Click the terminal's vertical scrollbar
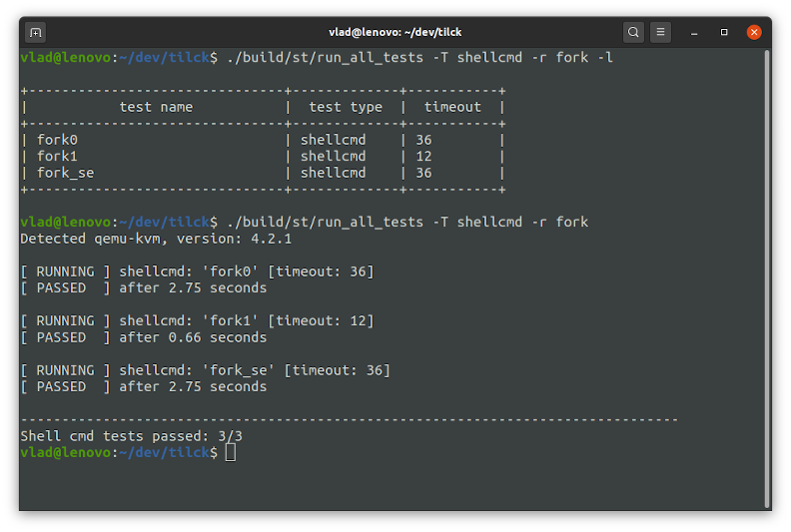Screen dimensions: 791x532 pos(766,279)
